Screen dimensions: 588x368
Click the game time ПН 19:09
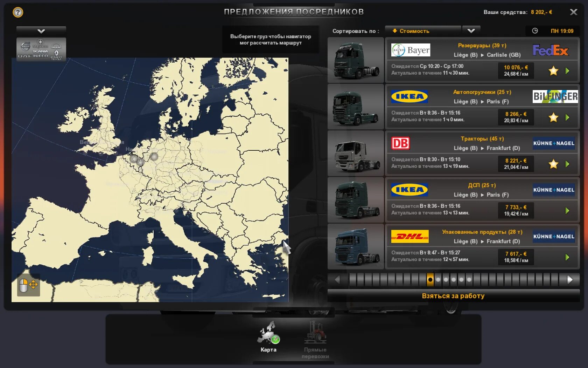562,31
